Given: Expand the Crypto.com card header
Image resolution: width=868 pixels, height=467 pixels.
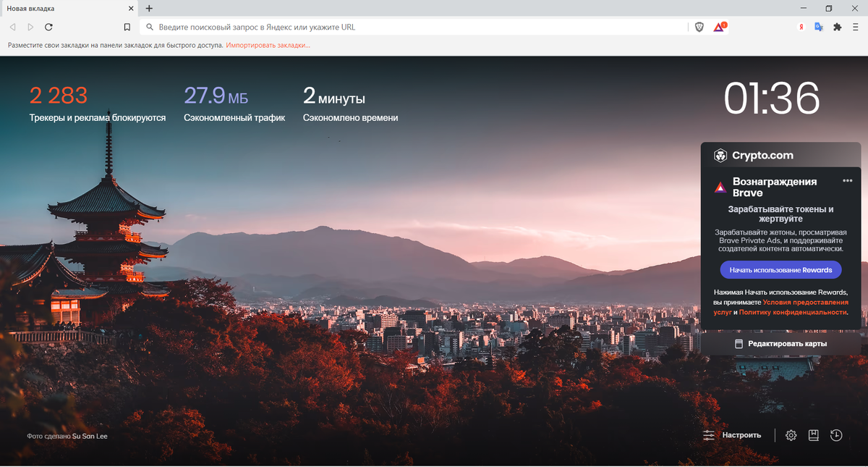Looking at the screenshot, I should point(780,155).
